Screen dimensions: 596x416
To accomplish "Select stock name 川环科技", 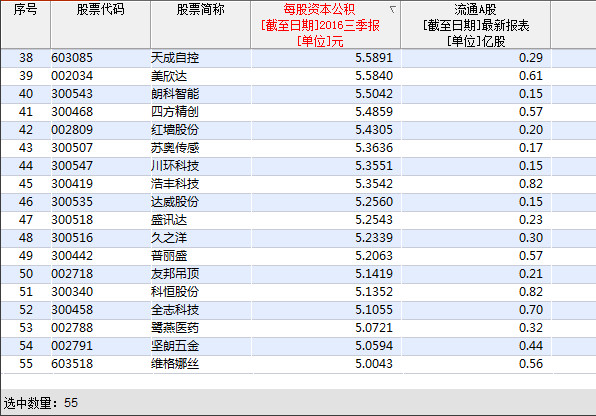I will click(x=175, y=166).
